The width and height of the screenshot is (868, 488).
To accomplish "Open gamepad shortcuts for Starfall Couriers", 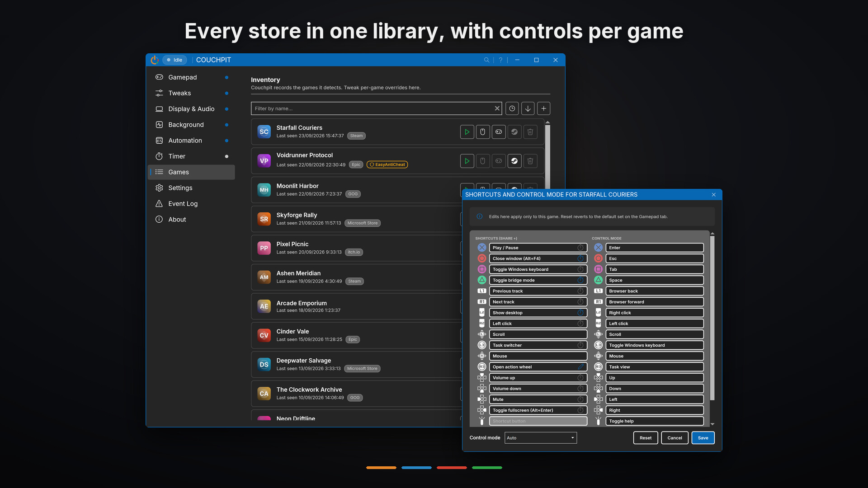I will (x=499, y=132).
